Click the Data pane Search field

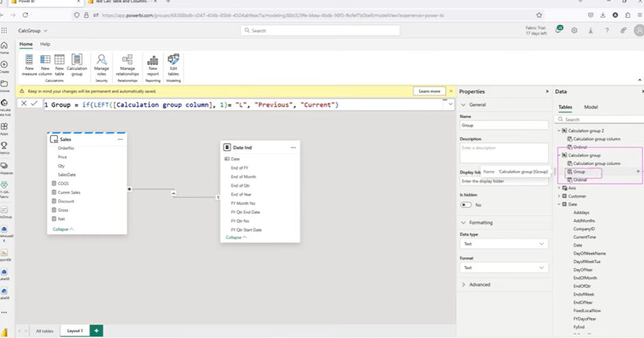coord(600,119)
